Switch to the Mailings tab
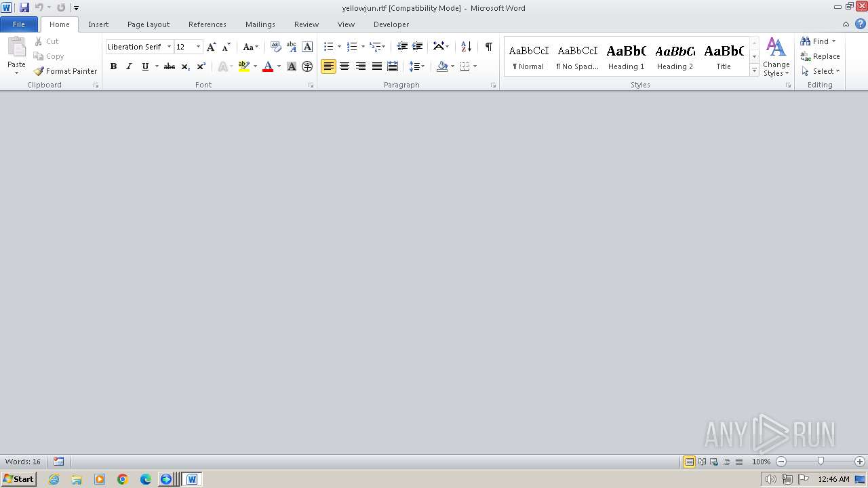The width and height of the screenshot is (868, 488). tap(260, 24)
